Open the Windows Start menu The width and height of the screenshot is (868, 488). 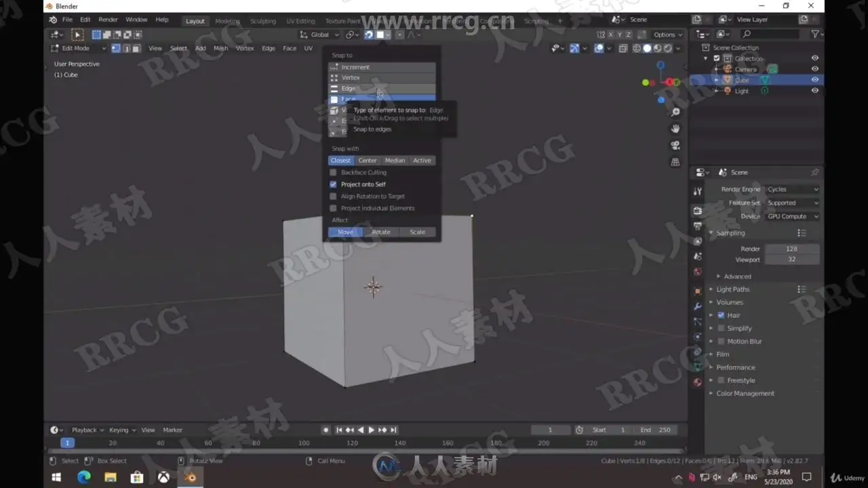click(56, 477)
